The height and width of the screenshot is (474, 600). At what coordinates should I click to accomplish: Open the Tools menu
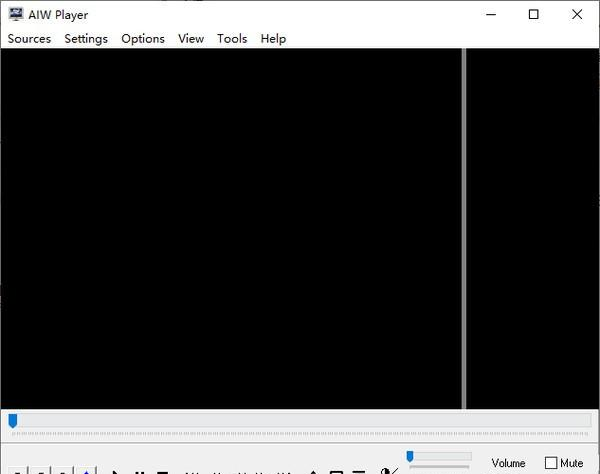pyautogui.click(x=232, y=39)
